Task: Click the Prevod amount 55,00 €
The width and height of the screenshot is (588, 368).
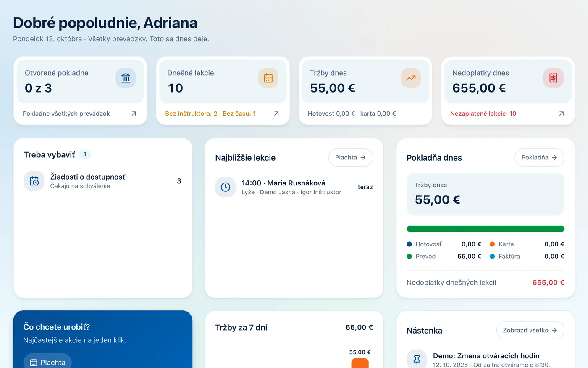Action: [x=470, y=256]
